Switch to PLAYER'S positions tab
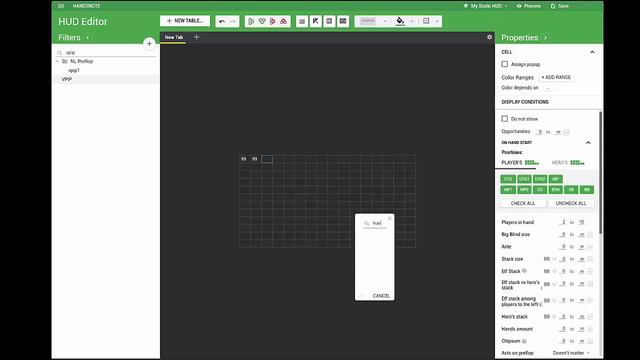 click(x=520, y=162)
